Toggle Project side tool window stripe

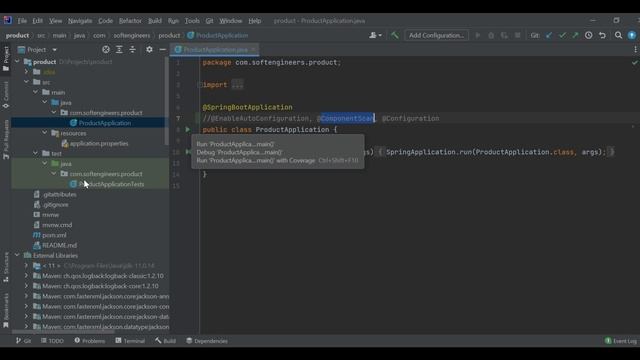click(x=6, y=58)
